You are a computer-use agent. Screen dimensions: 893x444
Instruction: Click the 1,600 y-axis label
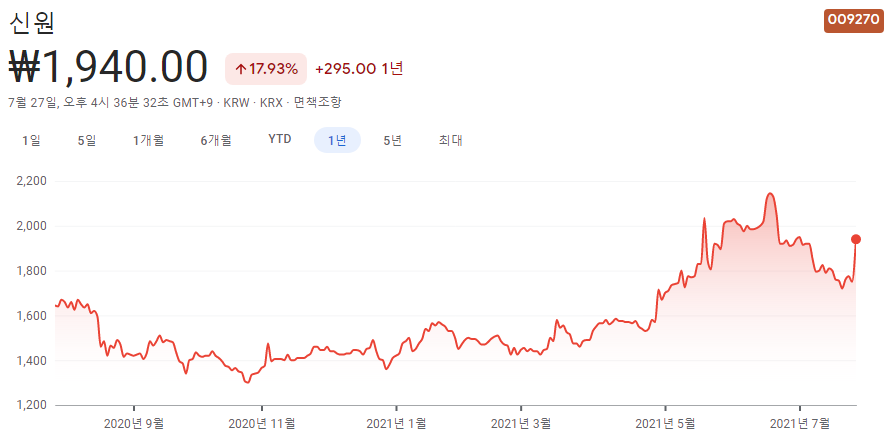31,316
